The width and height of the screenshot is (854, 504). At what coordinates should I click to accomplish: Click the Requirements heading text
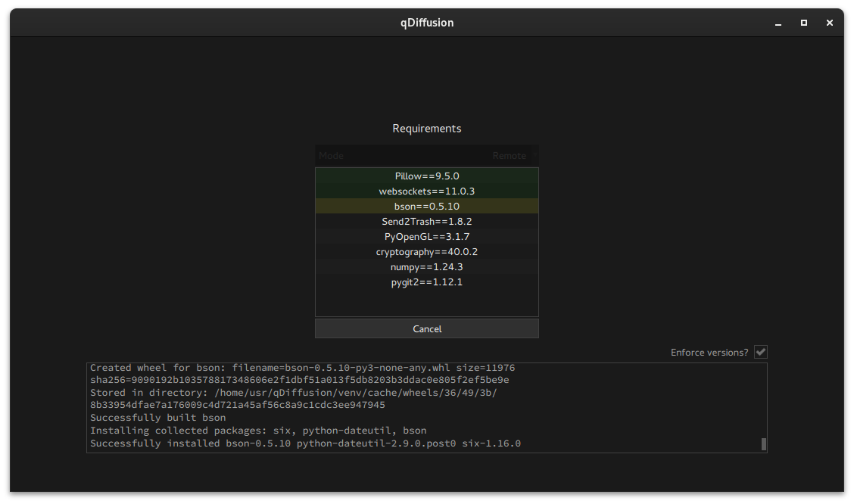426,129
